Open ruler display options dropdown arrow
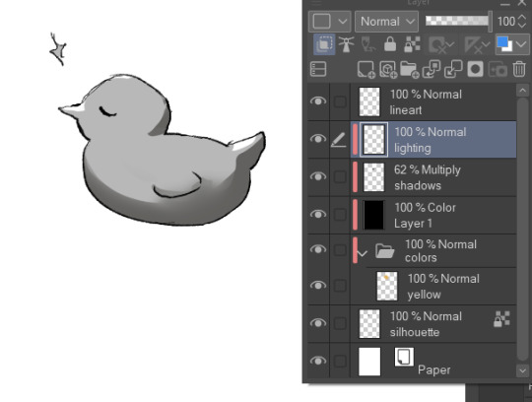The height and width of the screenshot is (402, 532). point(487,44)
